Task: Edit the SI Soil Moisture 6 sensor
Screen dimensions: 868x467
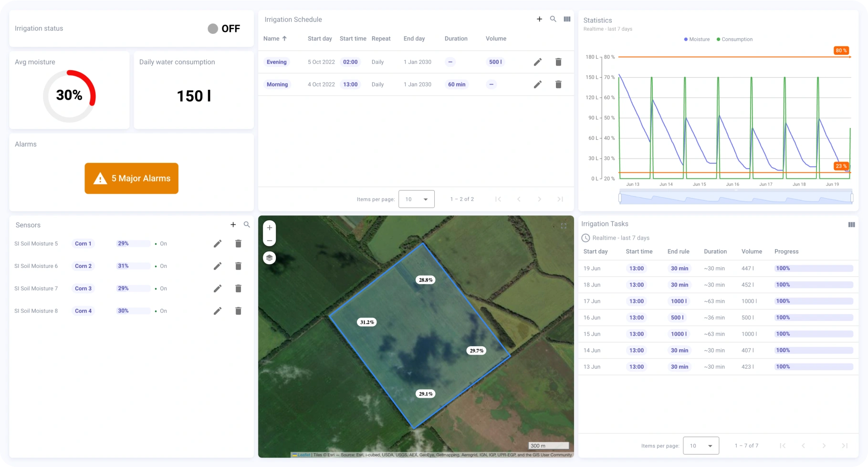Action: click(218, 266)
